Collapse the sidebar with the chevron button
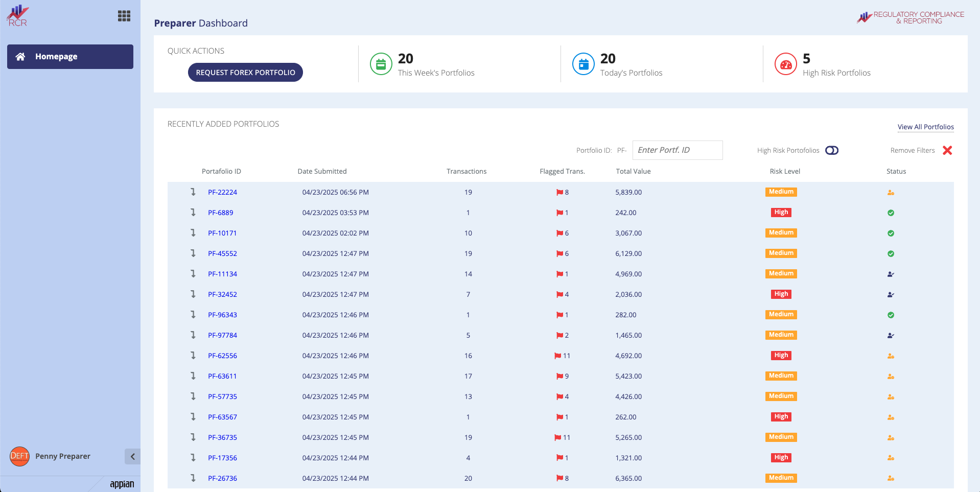980x492 pixels. pos(132,457)
